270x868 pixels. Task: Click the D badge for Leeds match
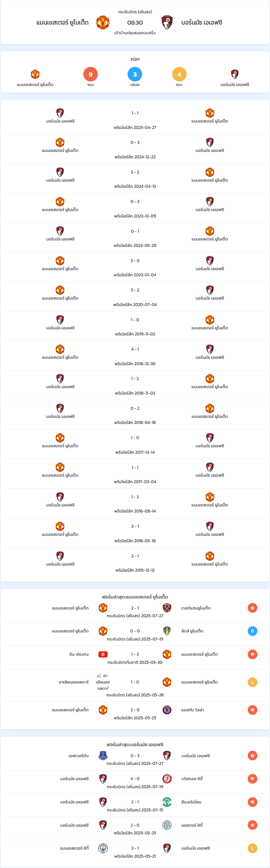(253, 631)
